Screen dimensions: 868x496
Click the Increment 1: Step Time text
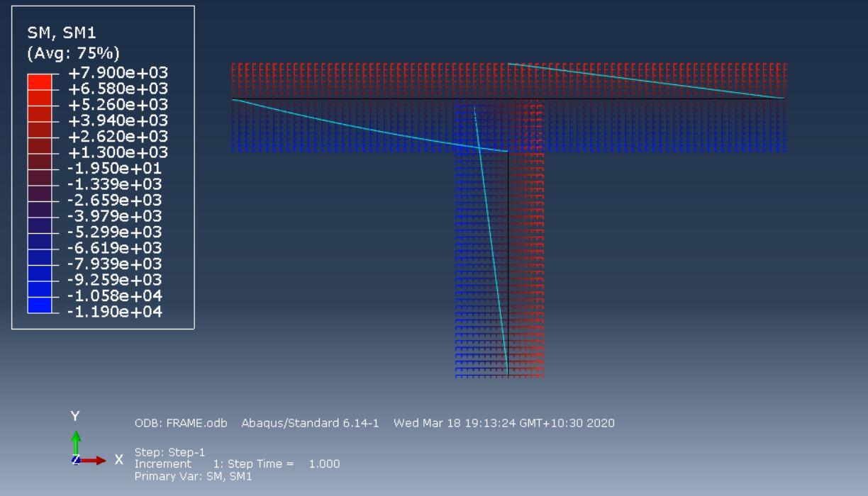(x=238, y=464)
